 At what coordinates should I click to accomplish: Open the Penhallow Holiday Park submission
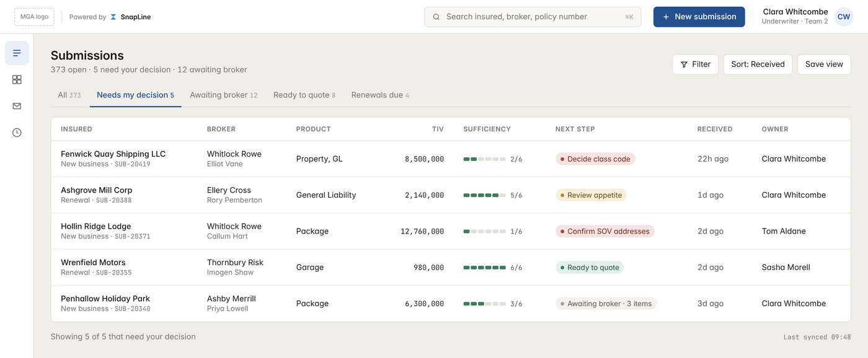click(451, 303)
